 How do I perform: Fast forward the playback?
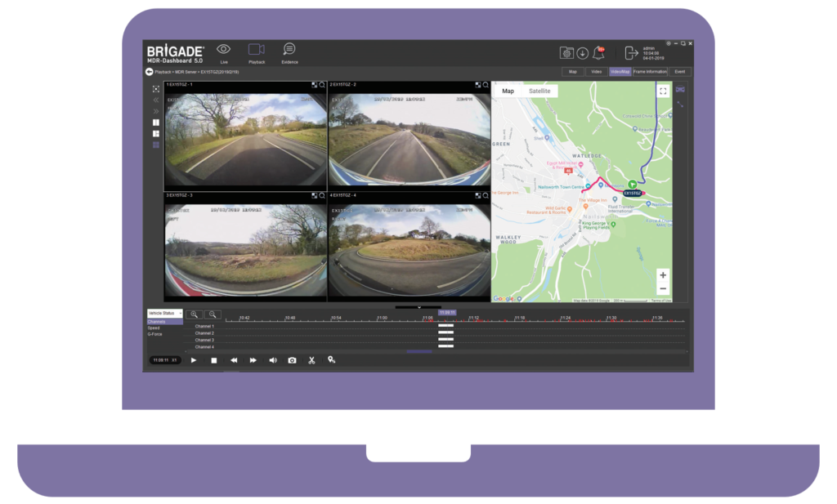253,360
